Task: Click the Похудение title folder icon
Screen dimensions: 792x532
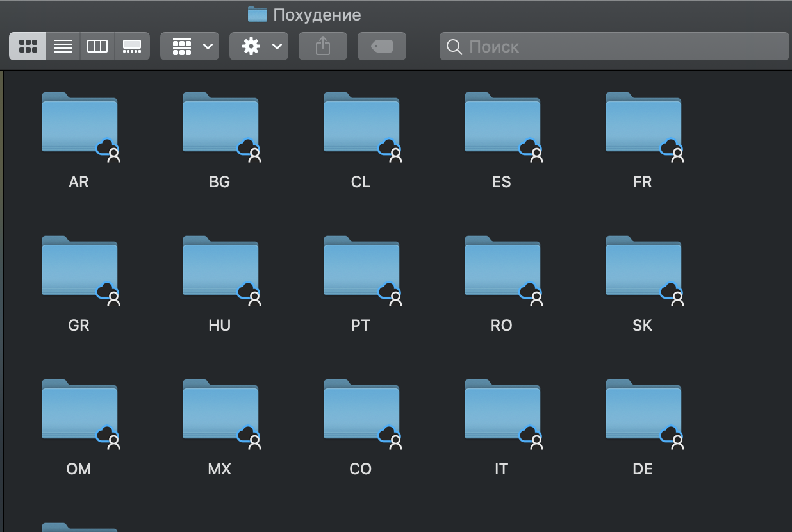Action: pyautogui.click(x=257, y=14)
